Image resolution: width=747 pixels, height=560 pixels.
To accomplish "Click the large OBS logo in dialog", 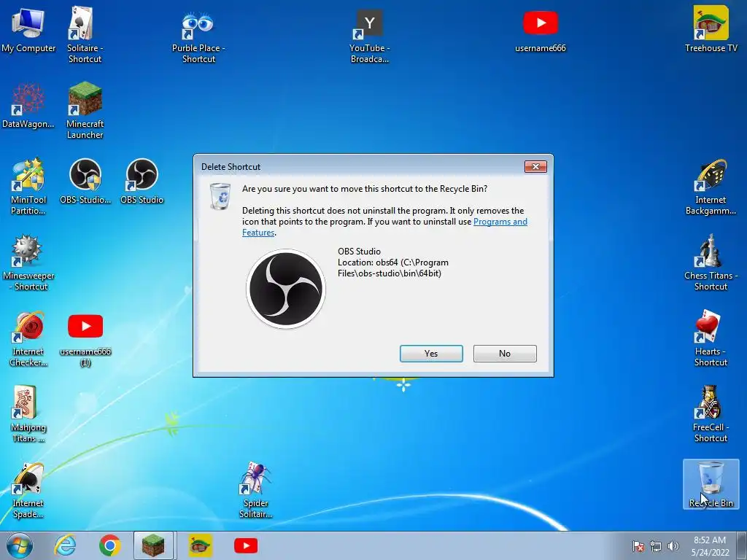I will (x=286, y=289).
